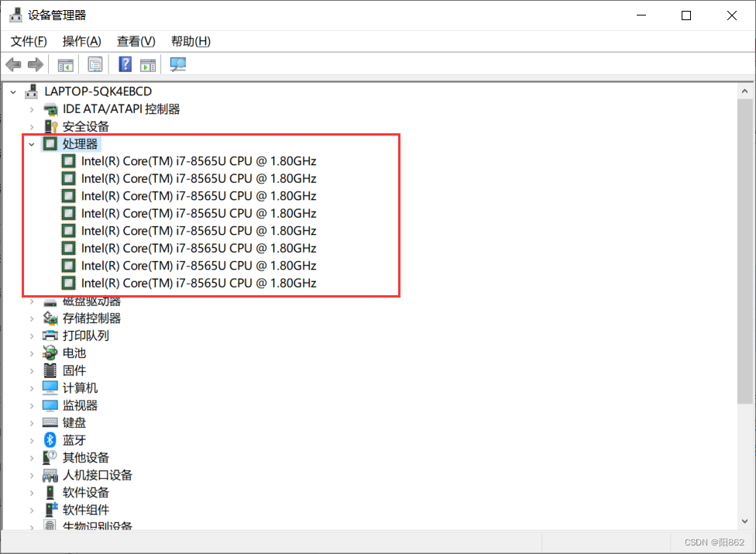Expand the 安全设备 node
Screen dimensions: 756x554
pyautogui.click(x=32, y=127)
